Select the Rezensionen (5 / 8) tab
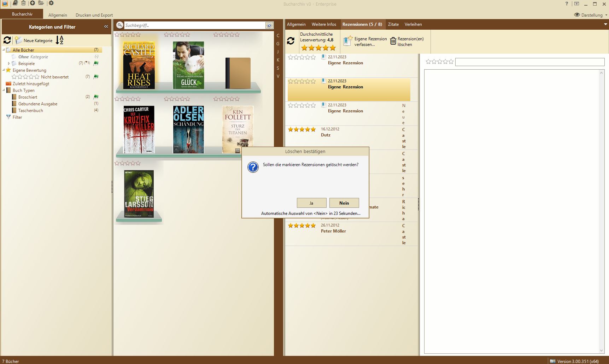 (362, 24)
